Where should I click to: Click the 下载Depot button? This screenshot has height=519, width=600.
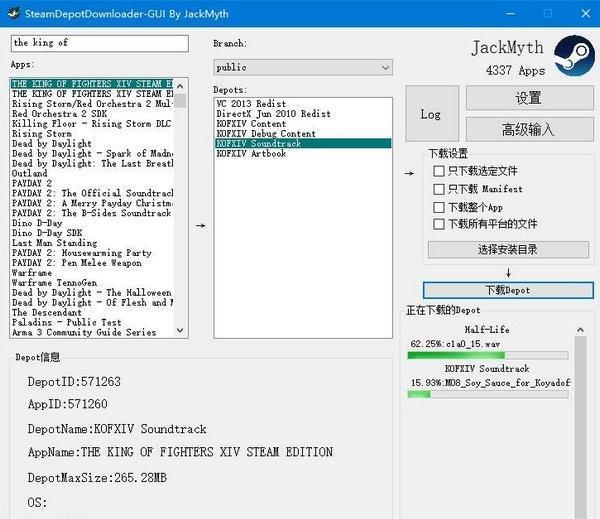pyautogui.click(x=508, y=290)
